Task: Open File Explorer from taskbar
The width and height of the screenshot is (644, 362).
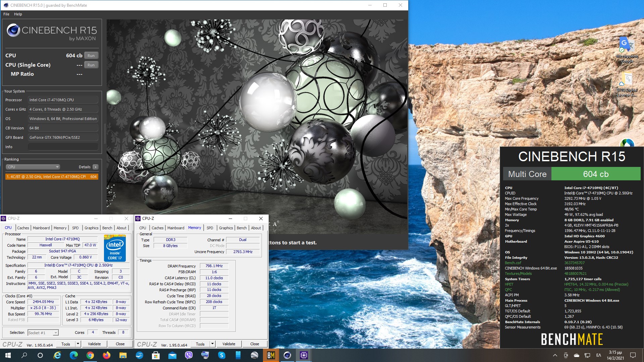Action: [x=123, y=355]
